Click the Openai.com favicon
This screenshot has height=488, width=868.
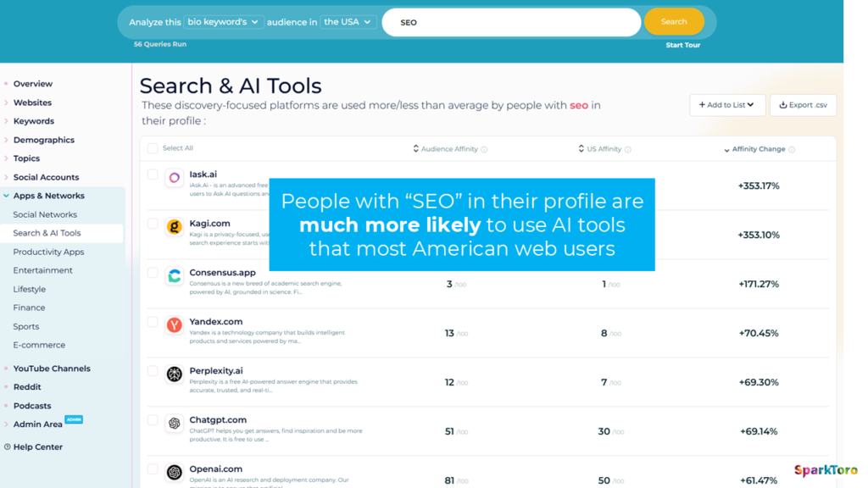click(173, 473)
